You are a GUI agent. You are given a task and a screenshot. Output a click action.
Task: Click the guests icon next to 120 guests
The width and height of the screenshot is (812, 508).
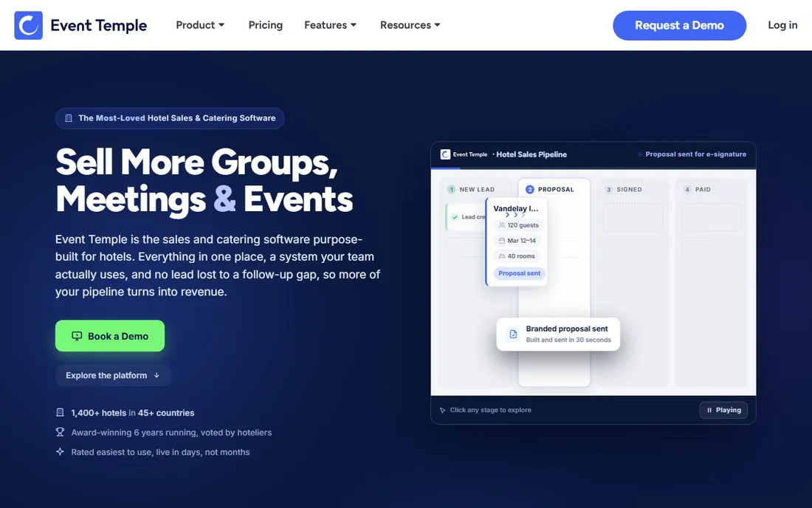(502, 225)
